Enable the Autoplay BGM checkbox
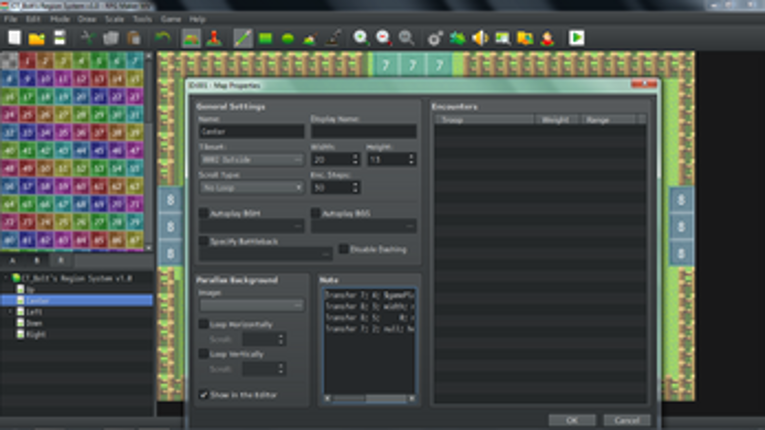 coord(204,213)
